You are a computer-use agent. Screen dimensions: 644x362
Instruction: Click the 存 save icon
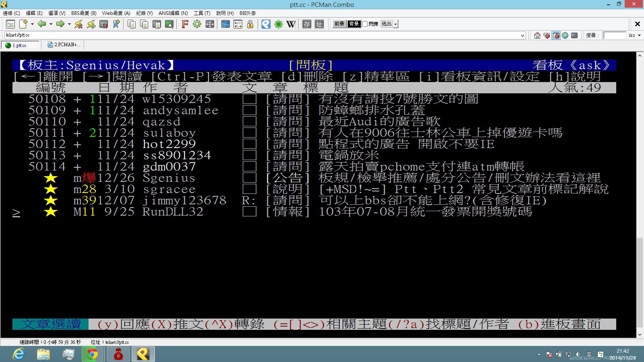(307, 24)
